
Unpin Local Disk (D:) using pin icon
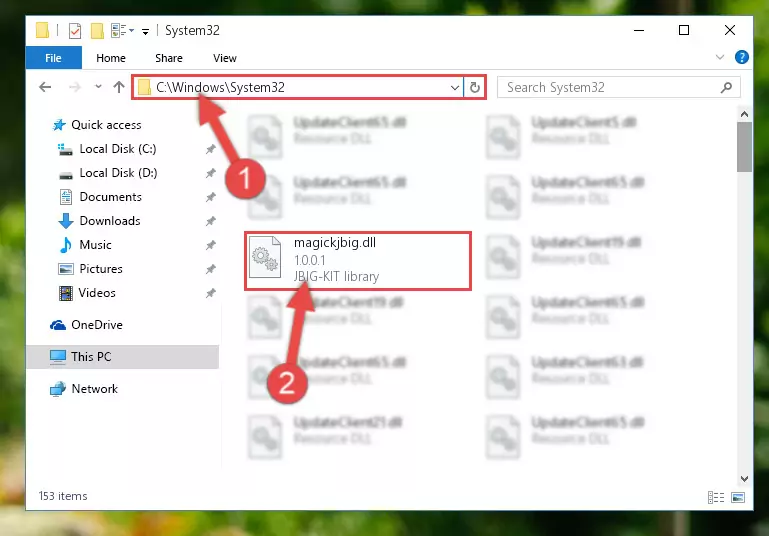pos(210,173)
